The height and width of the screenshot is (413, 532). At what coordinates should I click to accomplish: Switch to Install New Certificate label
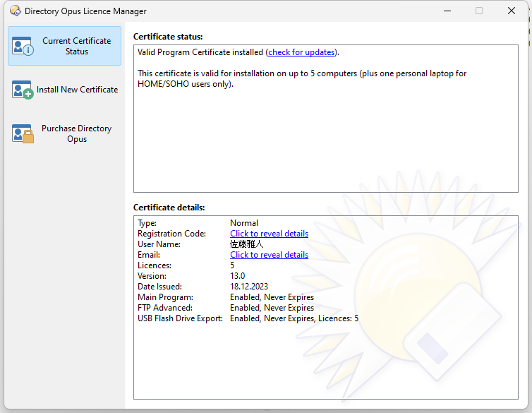pos(78,90)
